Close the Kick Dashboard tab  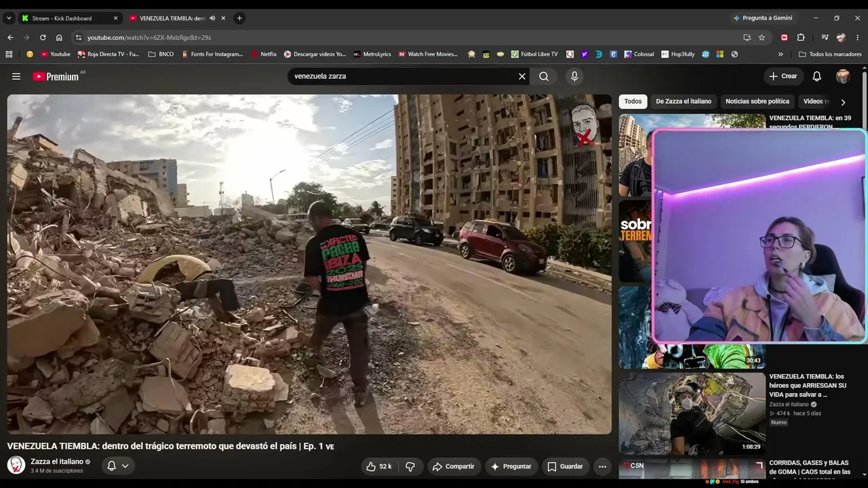point(115,18)
